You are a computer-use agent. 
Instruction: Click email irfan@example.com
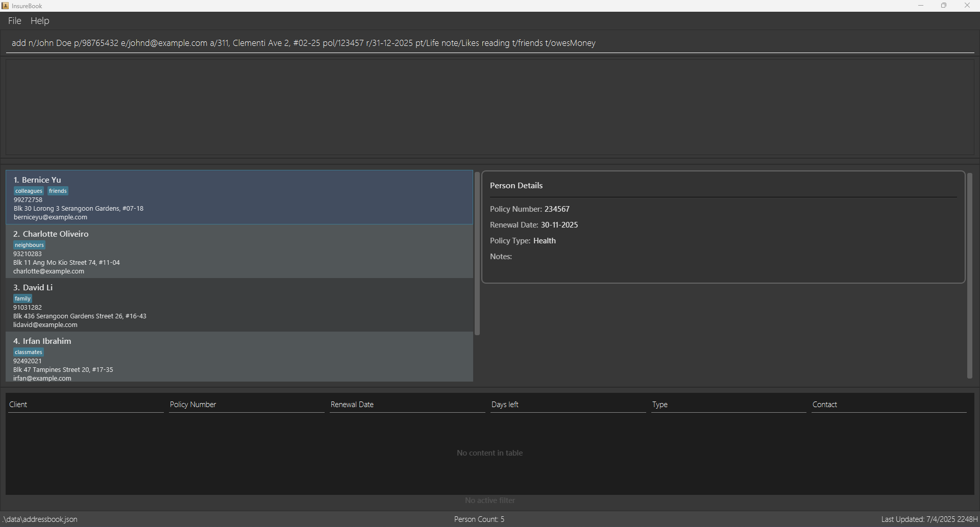pyautogui.click(x=42, y=379)
